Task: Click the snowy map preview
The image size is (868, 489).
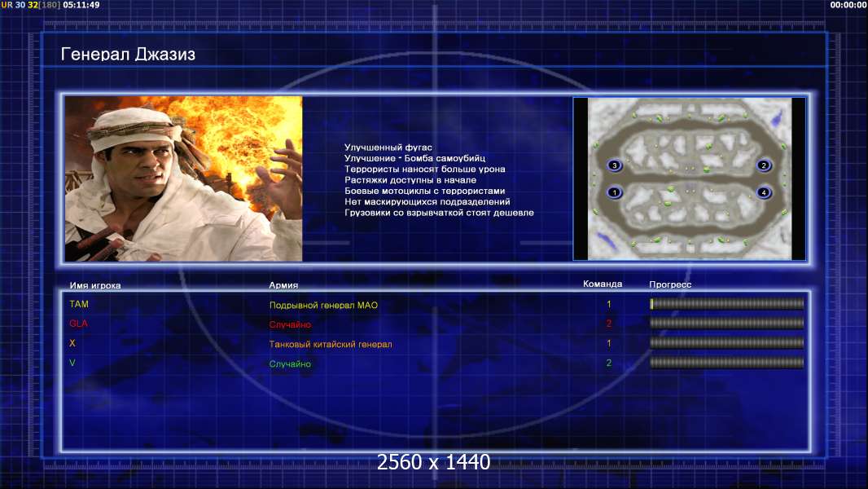Action: [689, 178]
